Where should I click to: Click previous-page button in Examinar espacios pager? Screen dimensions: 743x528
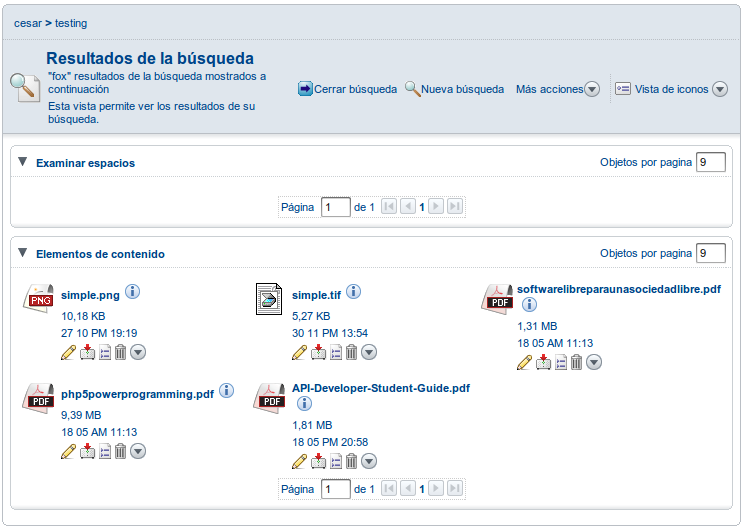tap(408, 207)
